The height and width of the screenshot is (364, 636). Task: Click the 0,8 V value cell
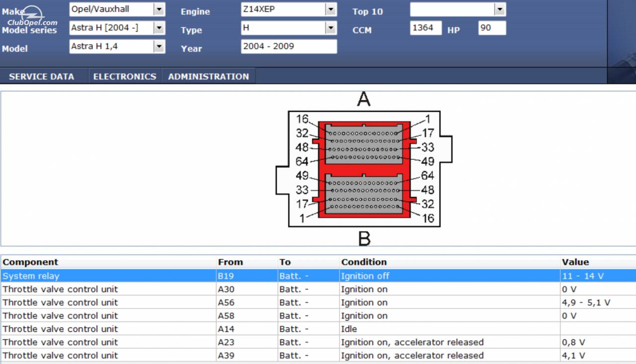[x=598, y=342]
